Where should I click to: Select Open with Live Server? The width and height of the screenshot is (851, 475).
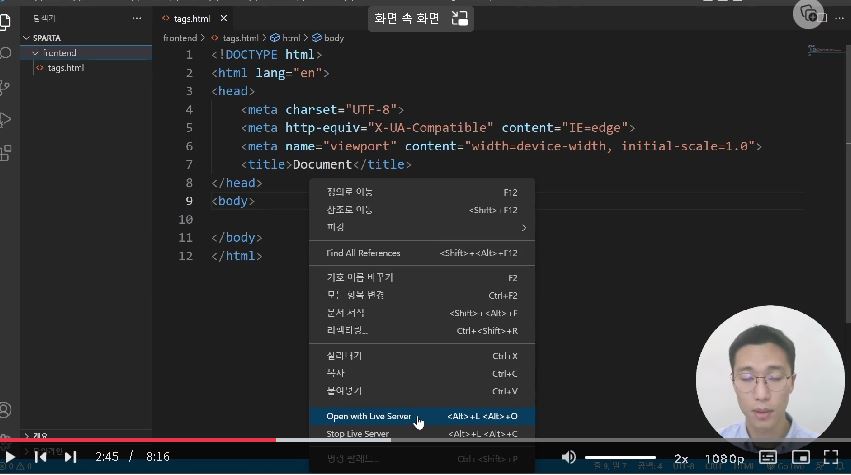point(422,416)
